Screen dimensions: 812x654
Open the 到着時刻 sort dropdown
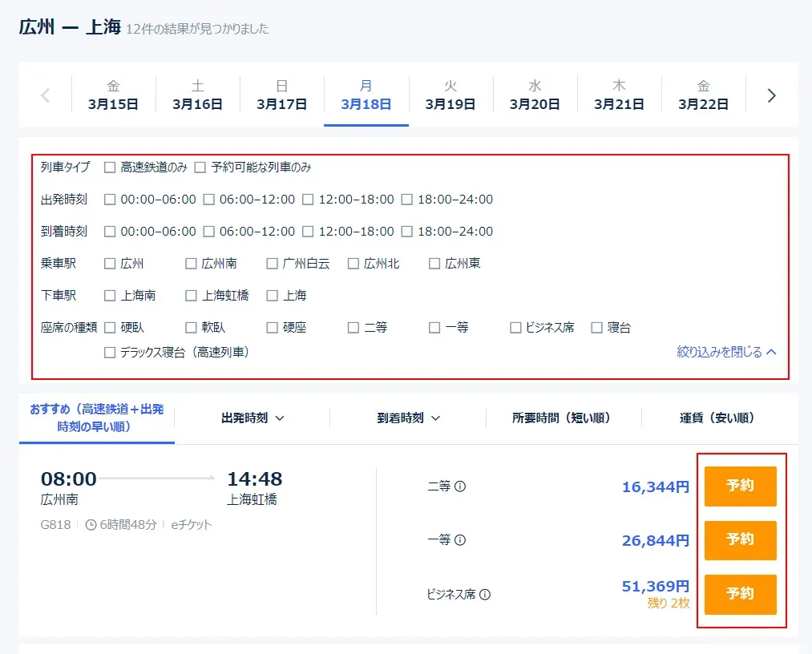[x=405, y=418]
